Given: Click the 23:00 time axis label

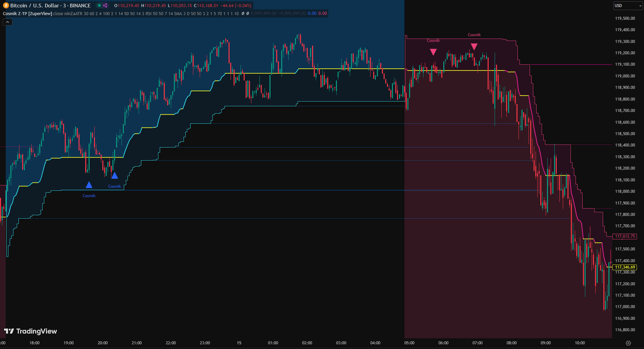Looking at the screenshot, I should [x=205, y=343].
